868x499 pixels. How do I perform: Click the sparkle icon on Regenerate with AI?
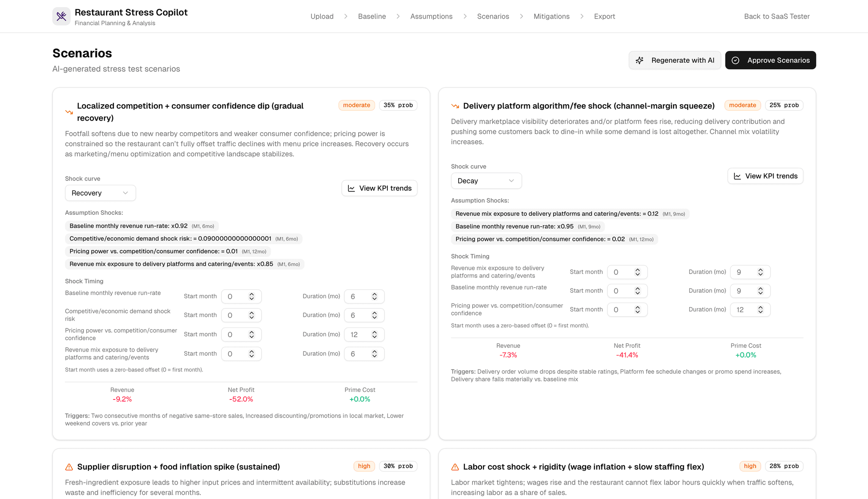(640, 61)
